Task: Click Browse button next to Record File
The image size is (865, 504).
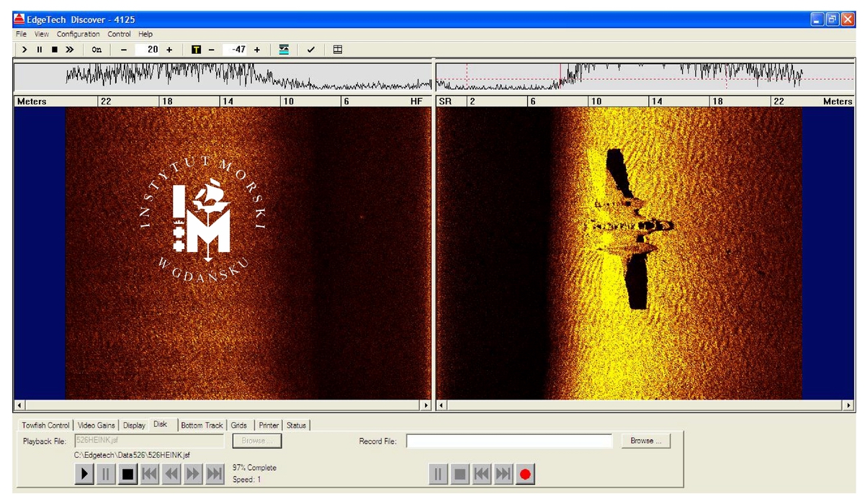Action: [645, 441]
